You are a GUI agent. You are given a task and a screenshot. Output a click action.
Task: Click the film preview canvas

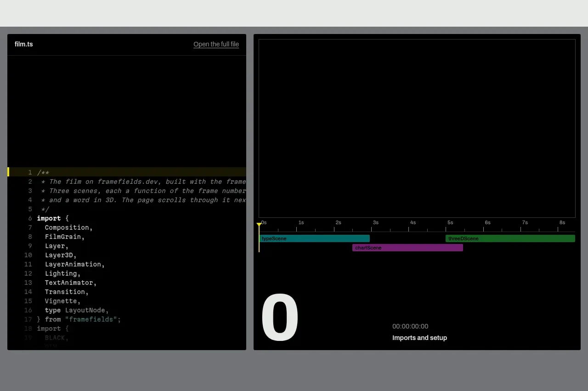(417, 128)
